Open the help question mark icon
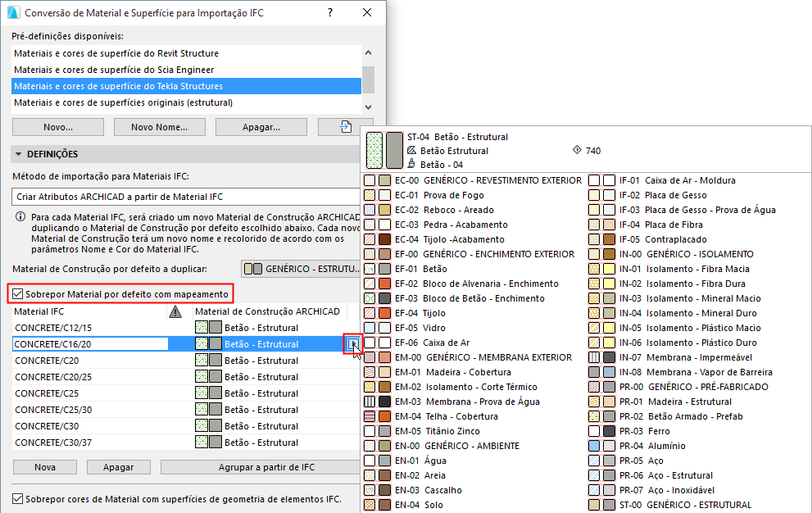812x513 pixels. click(329, 11)
